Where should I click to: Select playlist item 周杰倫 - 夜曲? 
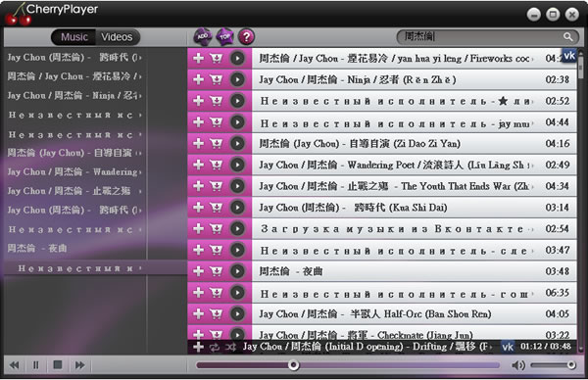[x=37, y=249]
